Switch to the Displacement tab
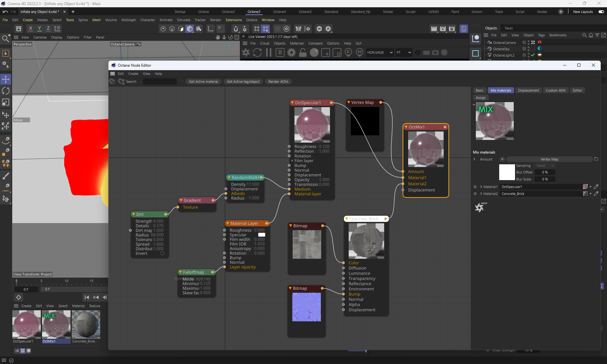Screen dimensions: 607x364 (528, 90)
